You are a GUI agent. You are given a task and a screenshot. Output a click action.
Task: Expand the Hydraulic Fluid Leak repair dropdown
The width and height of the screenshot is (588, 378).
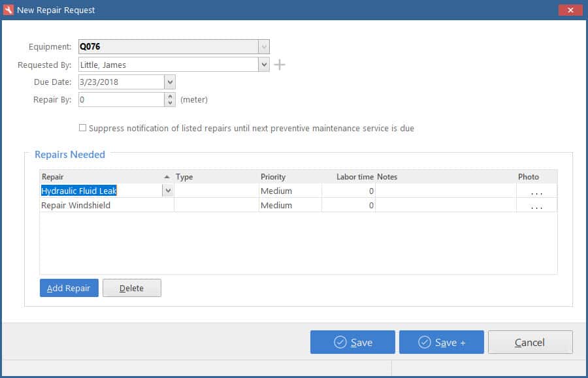[168, 191]
